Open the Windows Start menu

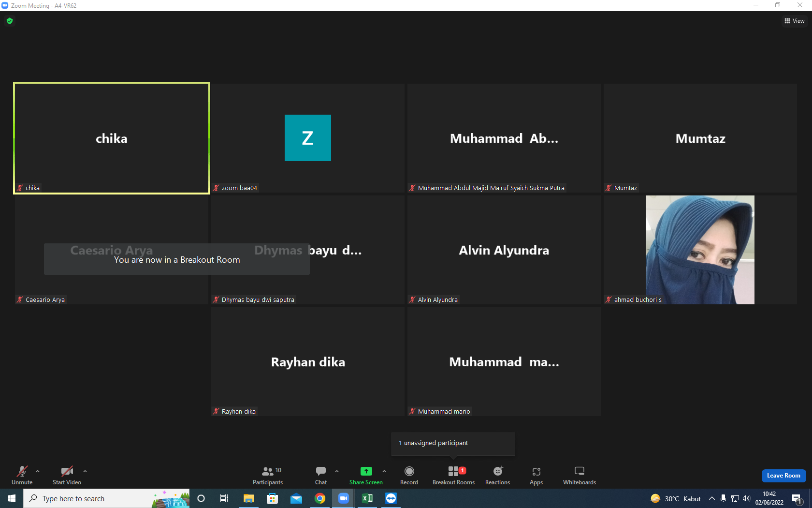pos(12,498)
